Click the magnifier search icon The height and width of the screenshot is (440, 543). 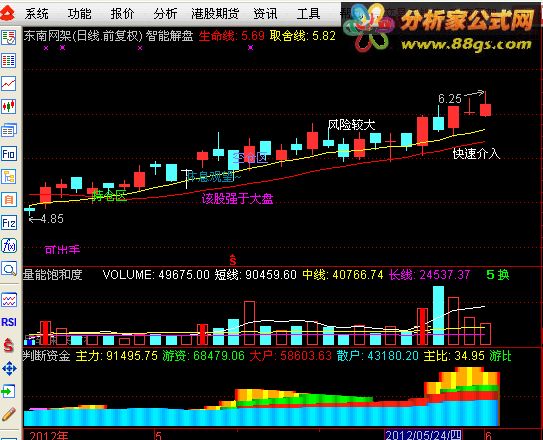9,269
